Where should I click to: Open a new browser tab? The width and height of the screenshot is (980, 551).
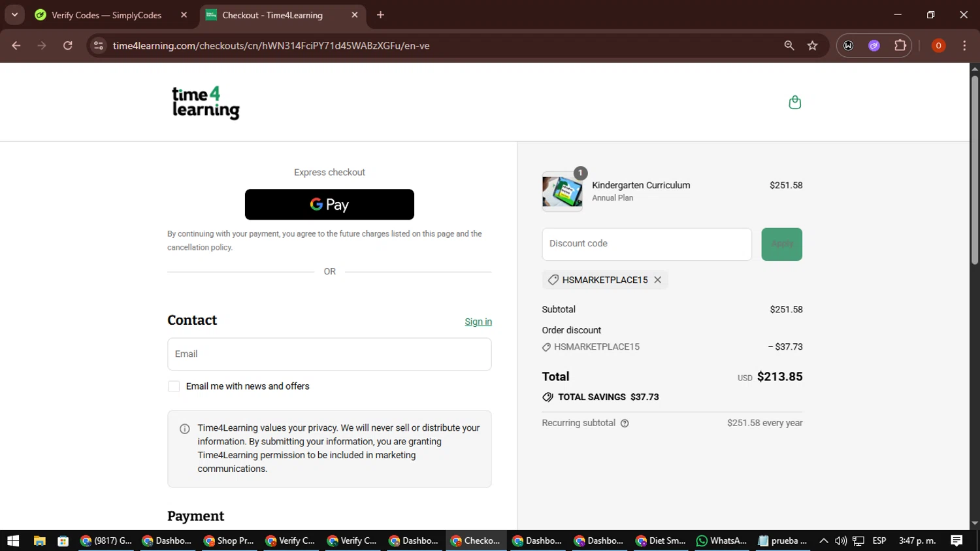pos(381,15)
